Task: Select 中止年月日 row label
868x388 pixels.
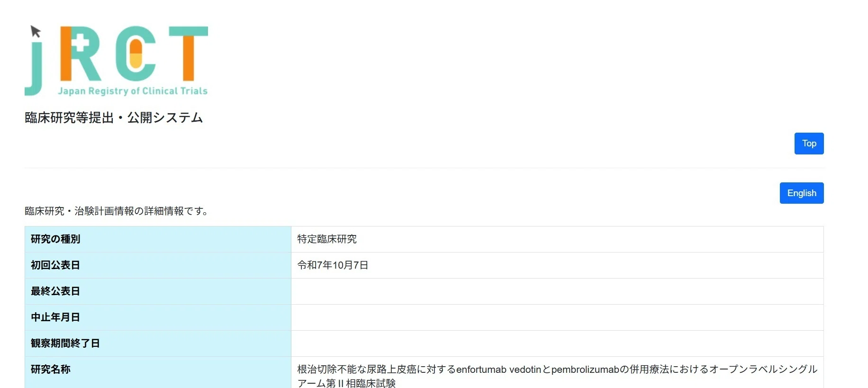Action: [x=55, y=317]
